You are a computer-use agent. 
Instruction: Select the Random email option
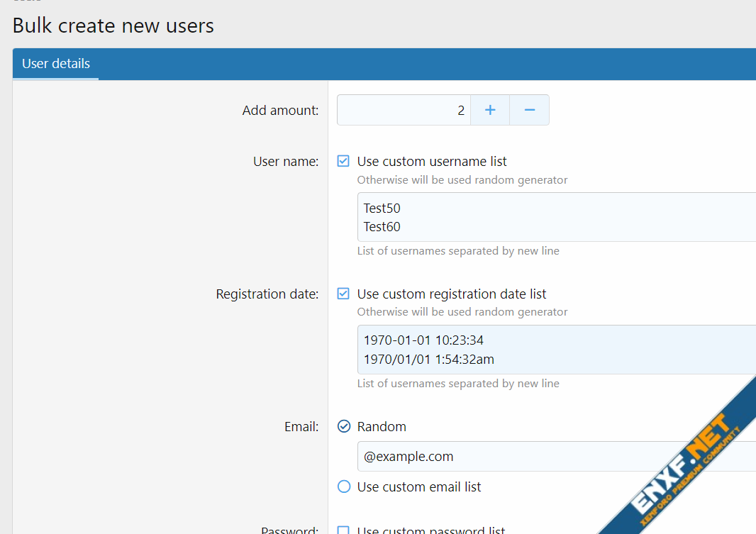point(344,426)
